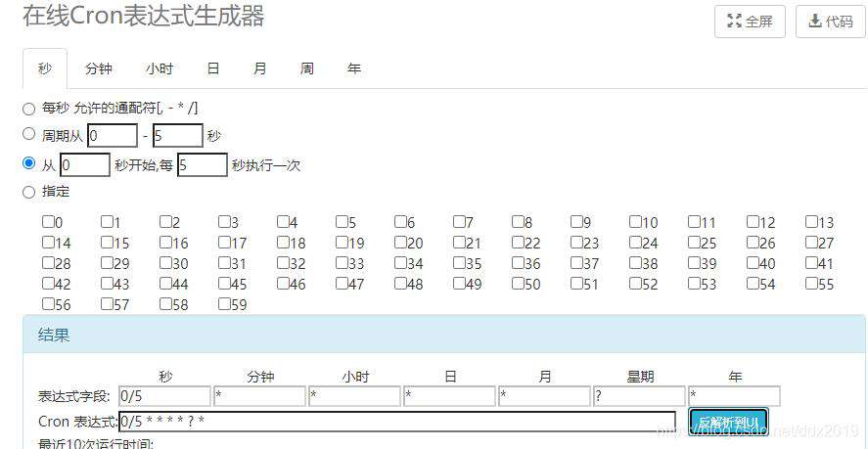Check the second 27 checkbox
The width and height of the screenshot is (868, 449).
coord(811,243)
